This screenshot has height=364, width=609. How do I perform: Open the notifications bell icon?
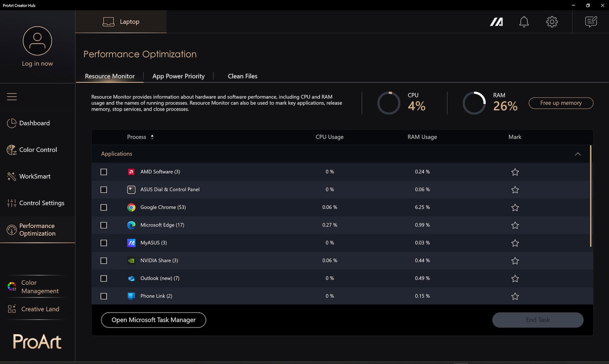tap(524, 22)
